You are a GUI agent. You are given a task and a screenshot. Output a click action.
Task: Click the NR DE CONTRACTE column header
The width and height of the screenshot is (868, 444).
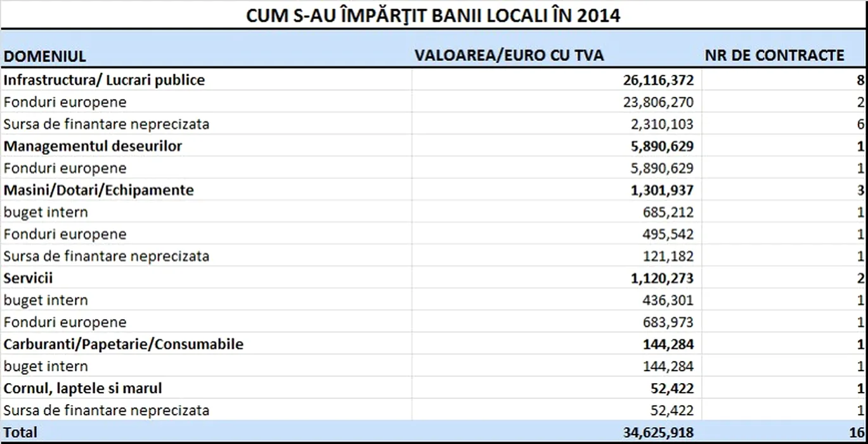[x=774, y=55]
